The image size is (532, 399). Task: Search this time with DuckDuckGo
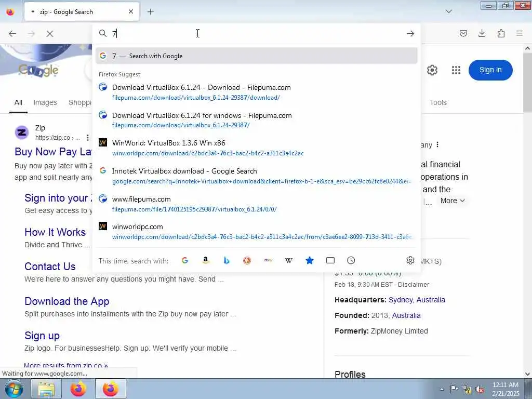247,260
